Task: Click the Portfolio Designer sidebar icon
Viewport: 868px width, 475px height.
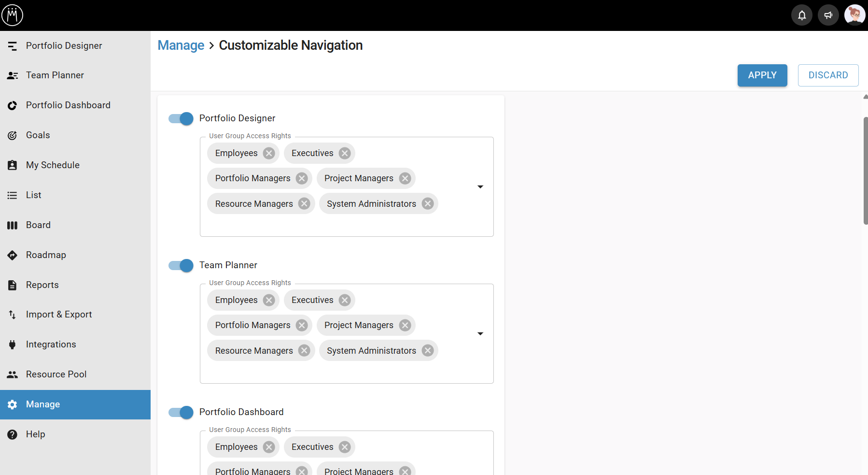Action: coord(13,46)
